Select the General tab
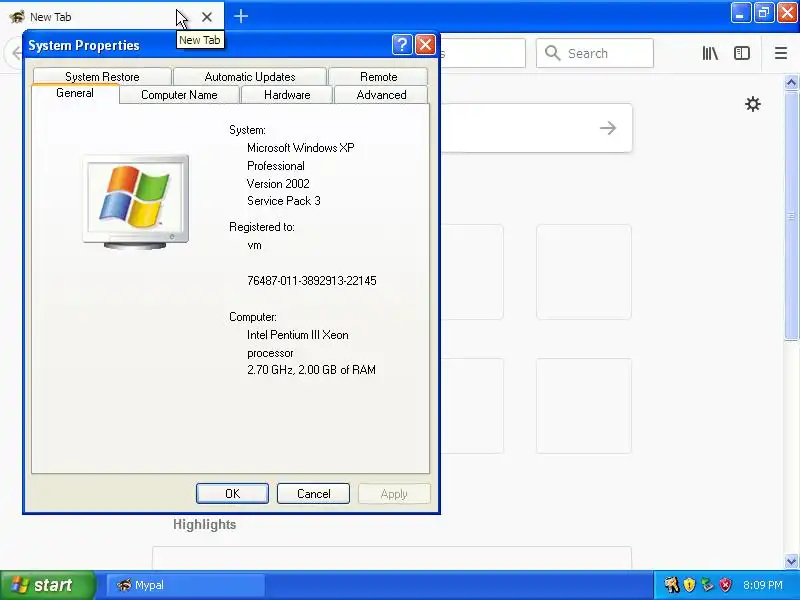The height and width of the screenshot is (600, 800). click(75, 93)
